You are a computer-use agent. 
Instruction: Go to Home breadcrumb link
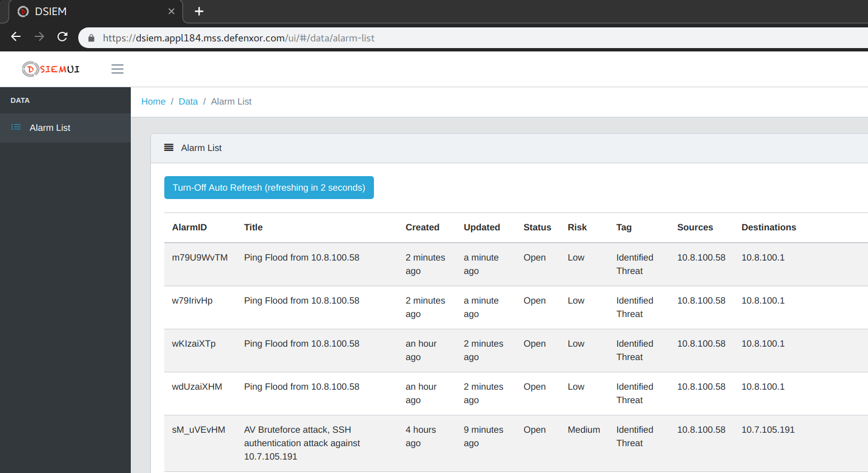153,102
